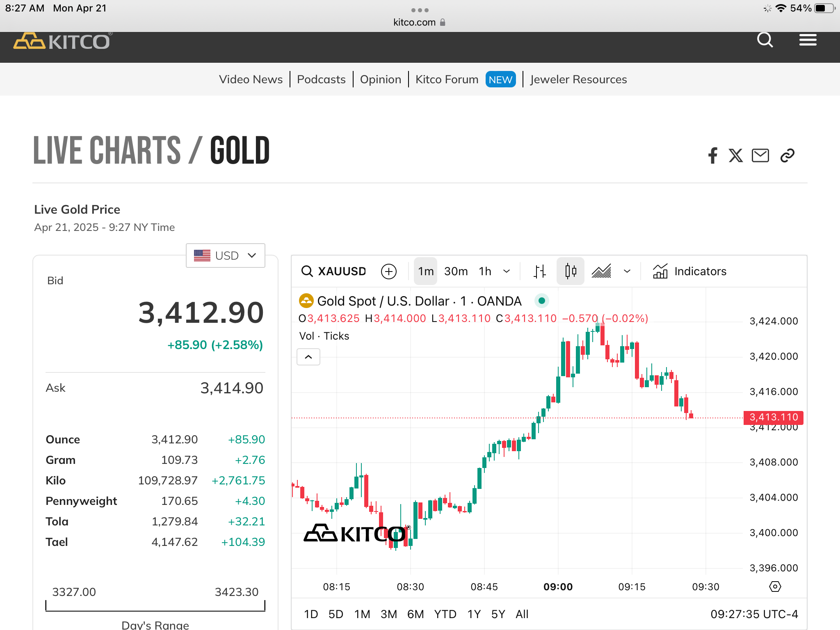Open the hamburger menu
The image size is (840, 630).
pos(808,40)
